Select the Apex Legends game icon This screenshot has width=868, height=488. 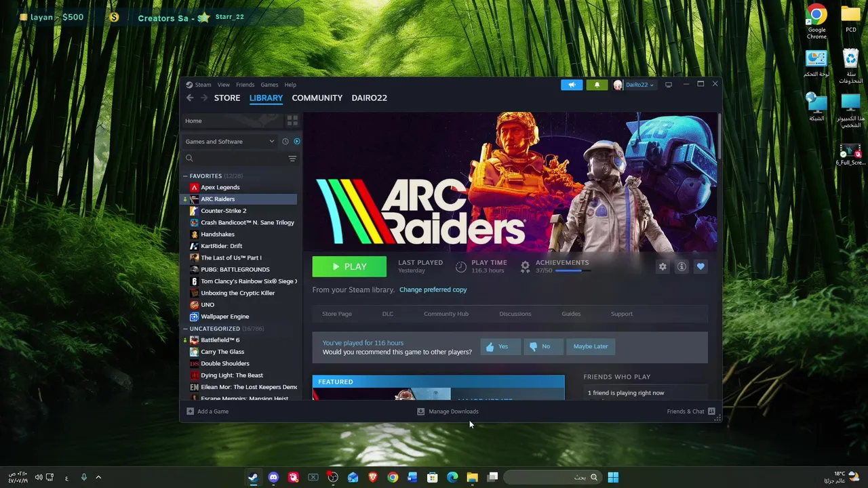tap(194, 187)
